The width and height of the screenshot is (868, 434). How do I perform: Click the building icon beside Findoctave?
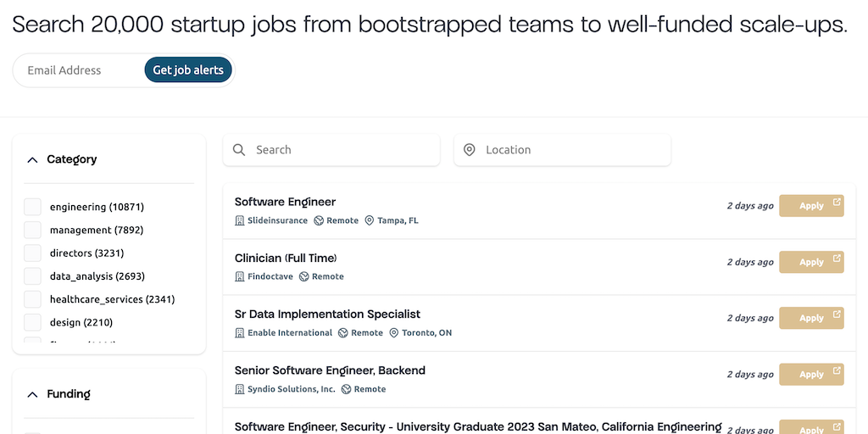(240, 276)
